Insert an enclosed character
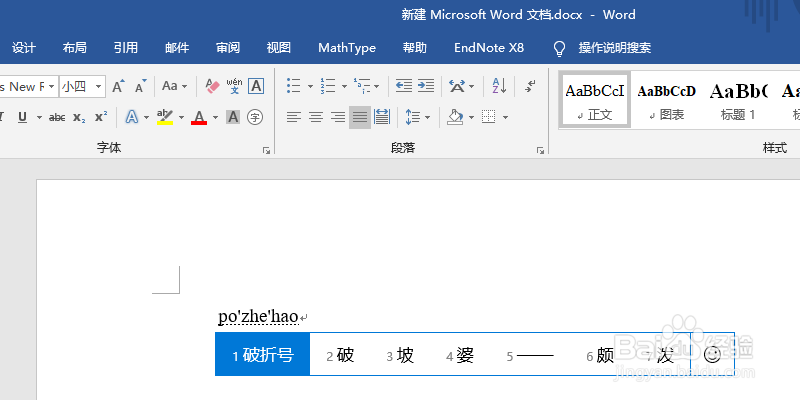Viewport: 800px width, 400px height. (255, 117)
